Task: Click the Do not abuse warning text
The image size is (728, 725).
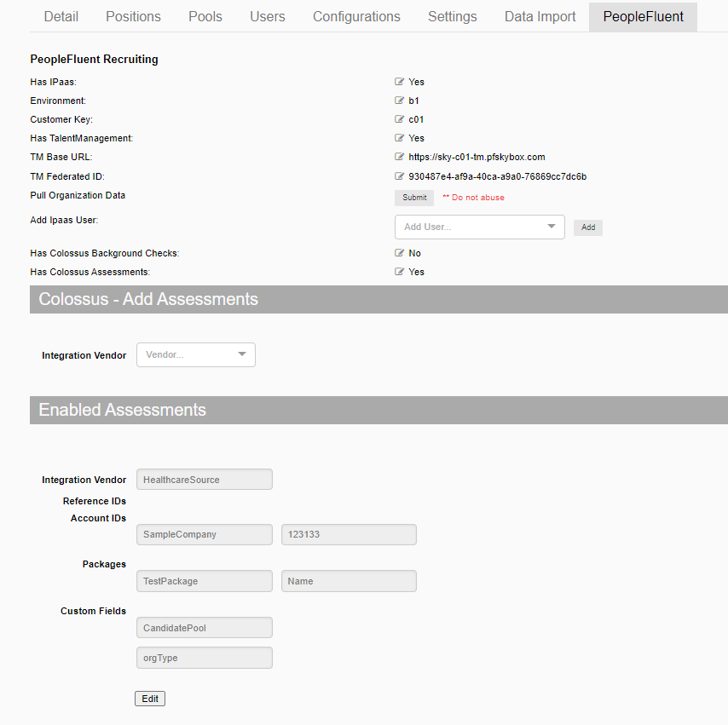Action: (473, 198)
